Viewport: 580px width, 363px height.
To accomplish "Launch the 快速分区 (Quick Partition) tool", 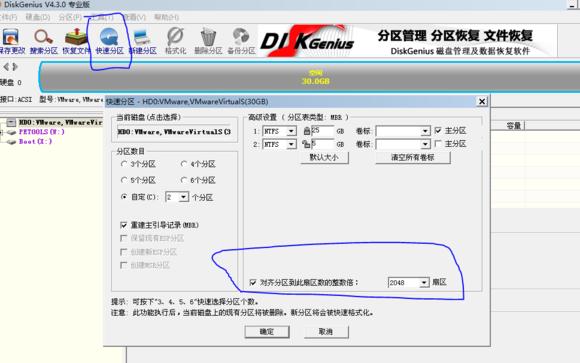I will point(109,41).
